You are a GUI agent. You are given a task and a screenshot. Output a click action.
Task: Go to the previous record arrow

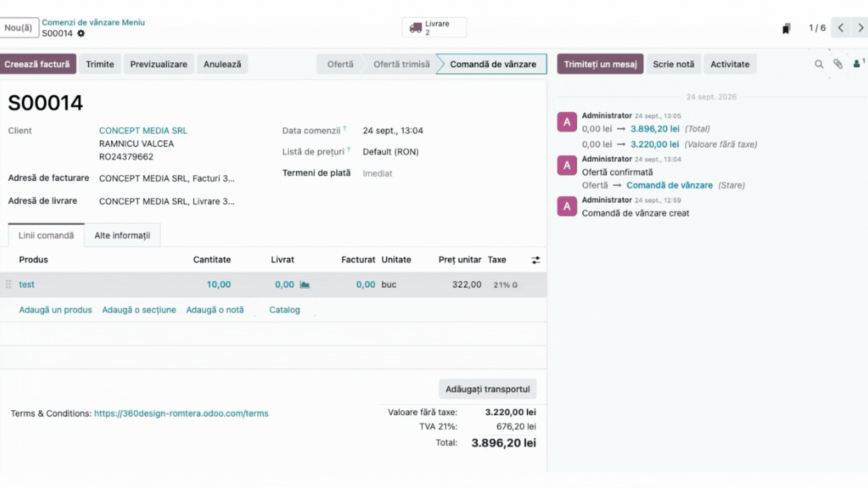tap(840, 28)
